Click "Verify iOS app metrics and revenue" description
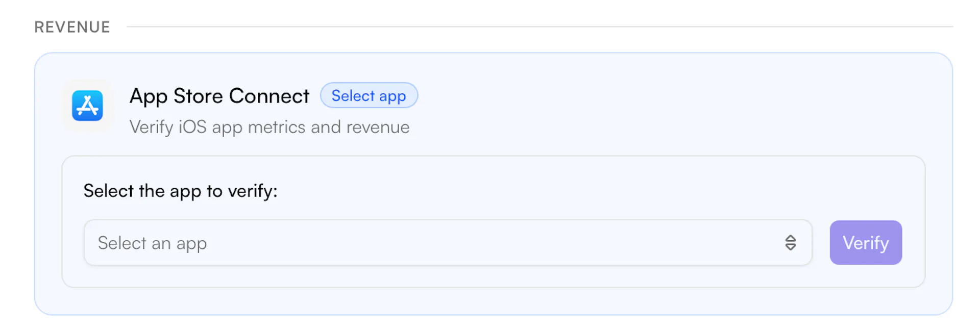980x330 pixels. pos(269,127)
